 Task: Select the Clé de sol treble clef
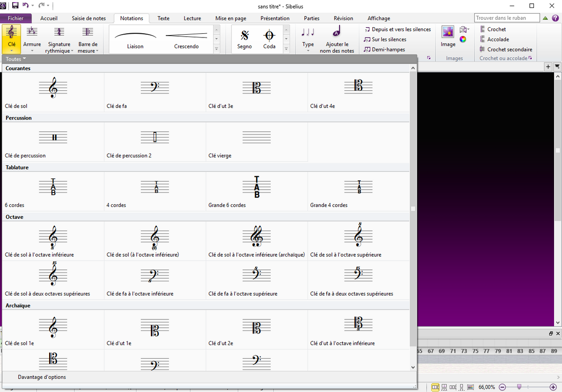coord(53,92)
